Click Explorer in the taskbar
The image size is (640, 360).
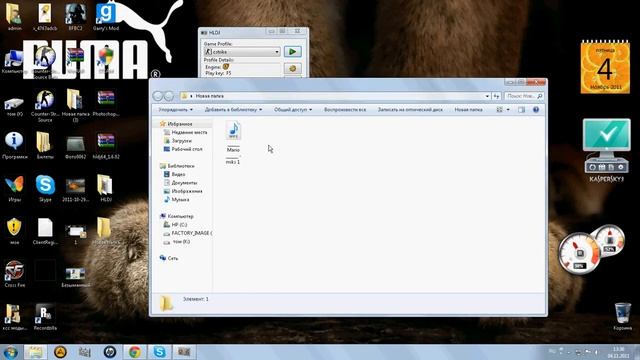(x=35, y=352)
